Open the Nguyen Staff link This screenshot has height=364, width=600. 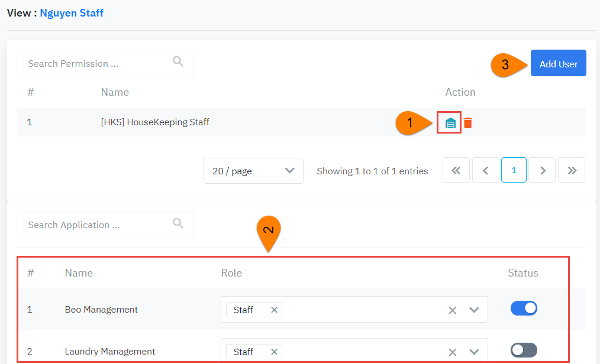72,12
